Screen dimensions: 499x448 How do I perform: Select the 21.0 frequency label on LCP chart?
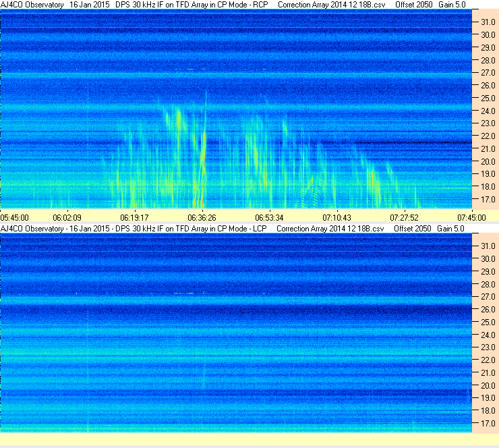(488, 373)
